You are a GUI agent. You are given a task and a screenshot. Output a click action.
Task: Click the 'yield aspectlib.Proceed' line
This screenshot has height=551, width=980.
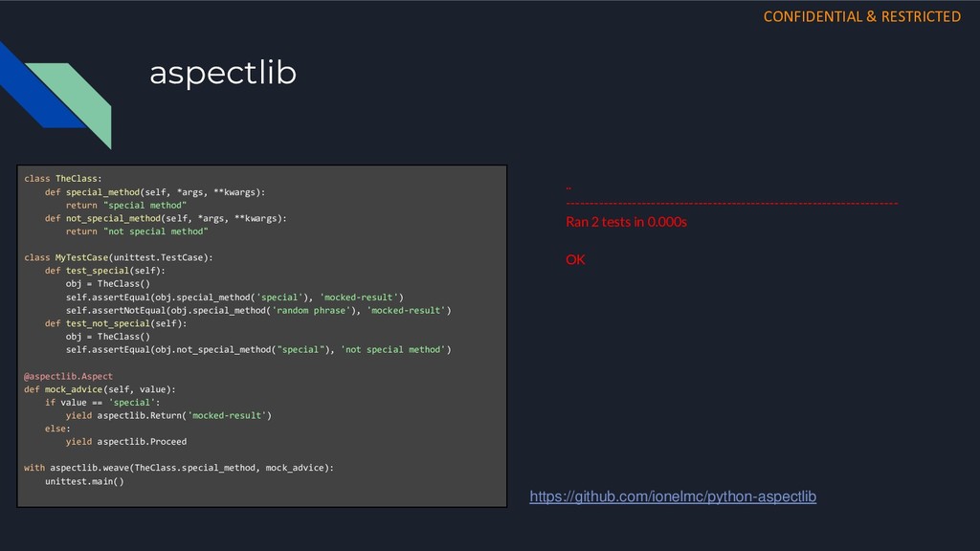(126, 442)
